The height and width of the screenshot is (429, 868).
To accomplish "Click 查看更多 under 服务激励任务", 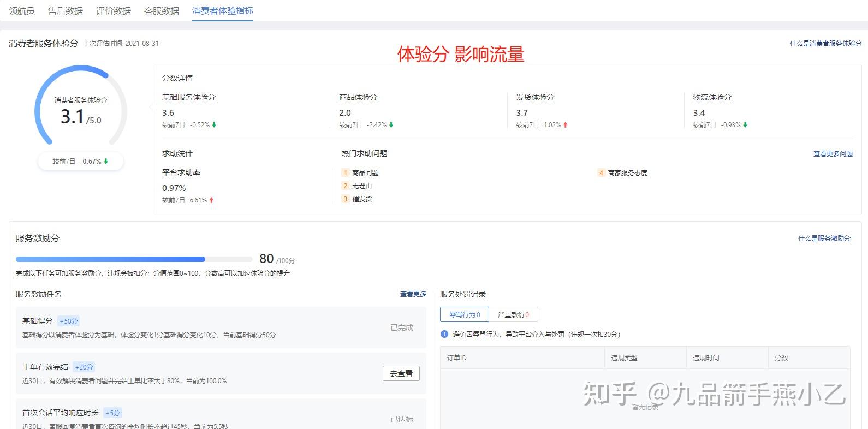I will [413, 294].
